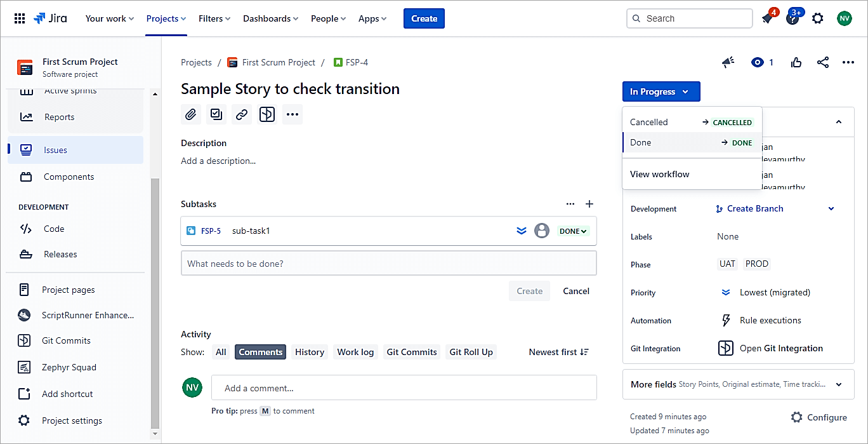Click the blue Create button
868x444 pixels.
424,18
